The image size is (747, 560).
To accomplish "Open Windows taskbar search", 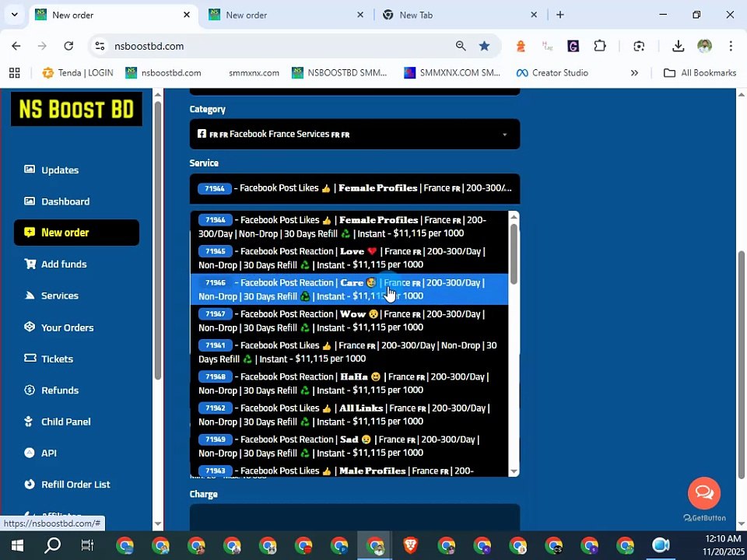I will tap(52, 545).
